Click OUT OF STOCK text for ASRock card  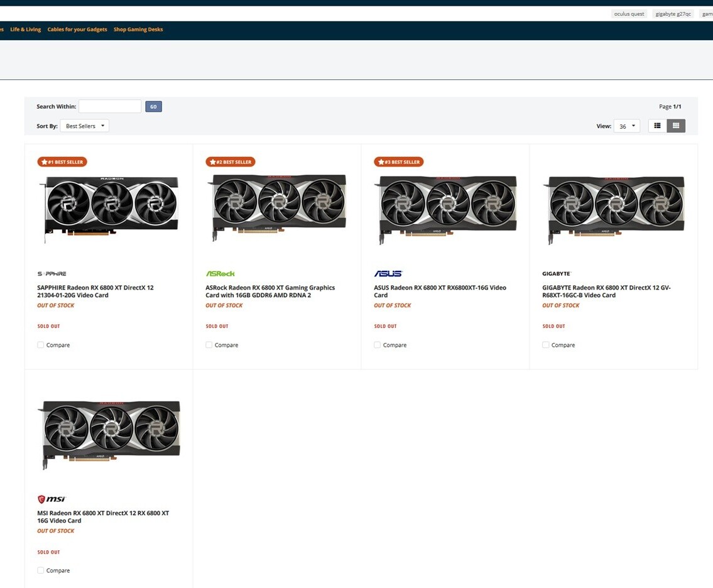point(224,305)
